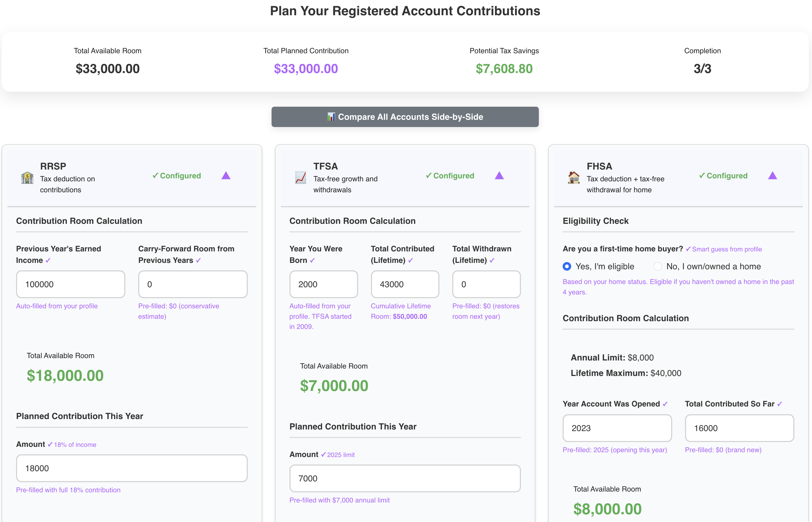Open the TFSA Contribution Room Calculation section
The width and height of the screenshot is (812, 522).
(352, 221)
